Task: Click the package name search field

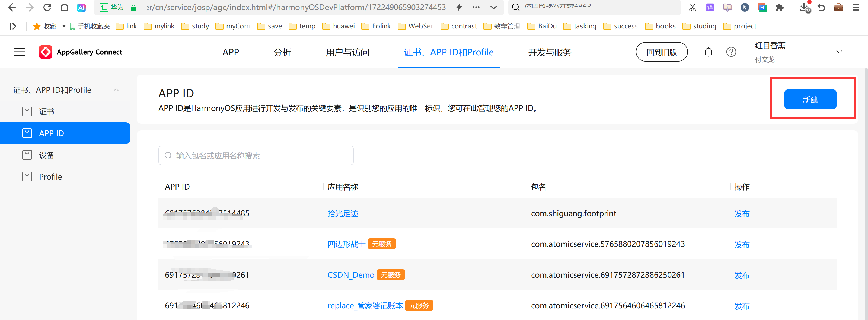Action: (256, 156)
